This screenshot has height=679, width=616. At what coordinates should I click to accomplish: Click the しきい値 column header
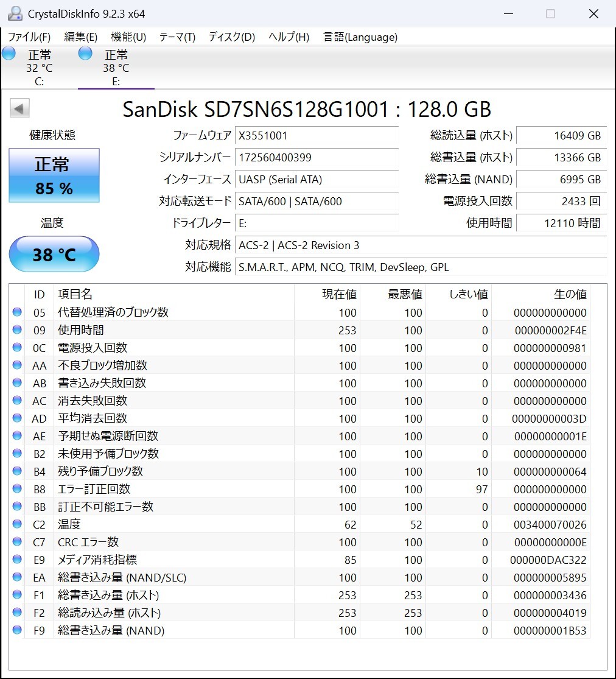tap(459, 295)
